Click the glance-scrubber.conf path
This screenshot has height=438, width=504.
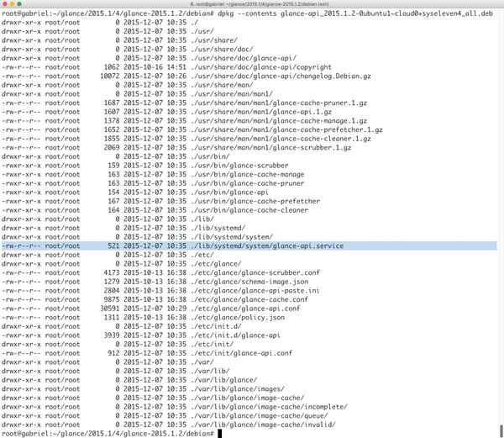(255, 272)
